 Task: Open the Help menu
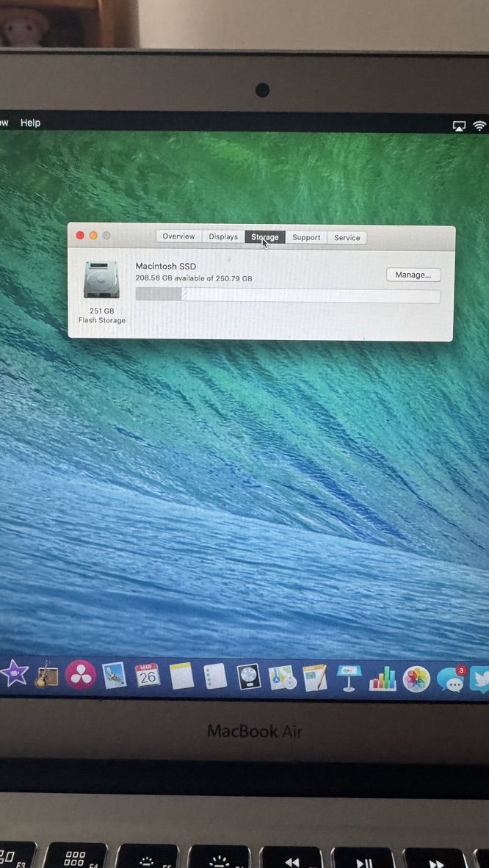[30, 123]
